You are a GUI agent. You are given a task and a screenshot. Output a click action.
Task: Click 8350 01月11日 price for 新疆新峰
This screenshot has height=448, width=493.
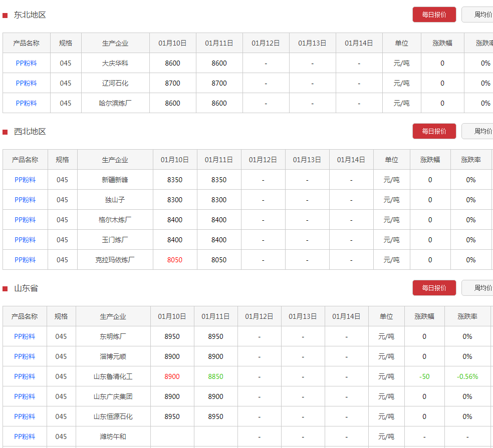click(219, 180)
